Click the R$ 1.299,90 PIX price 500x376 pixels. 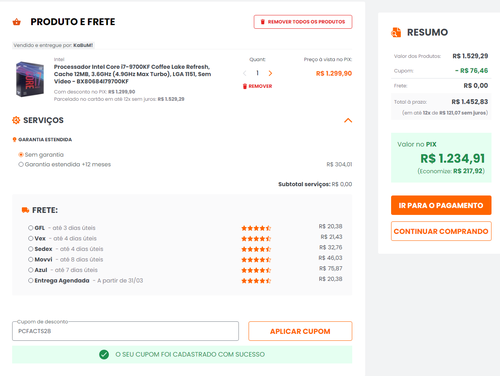pos(334,73)
